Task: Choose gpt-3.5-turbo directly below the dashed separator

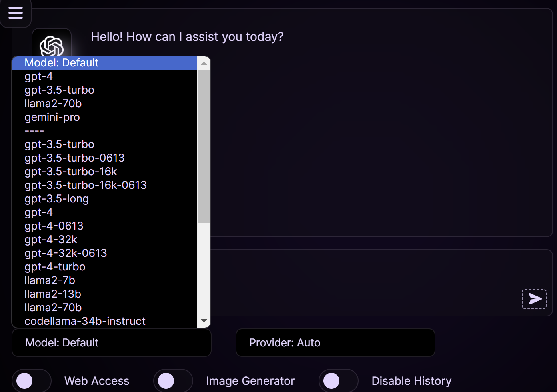Action: 105,144
